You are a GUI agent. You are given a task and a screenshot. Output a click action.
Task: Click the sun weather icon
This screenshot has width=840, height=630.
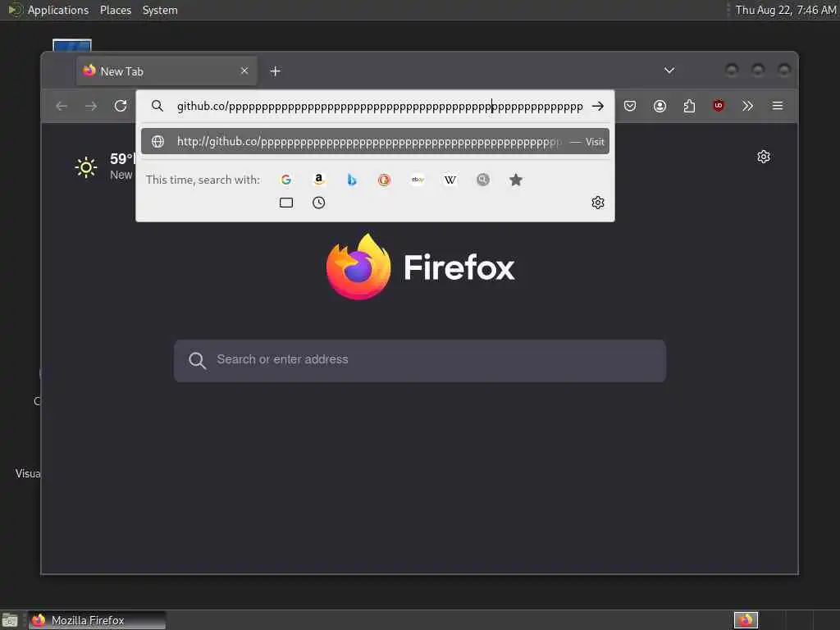click(85, 167)
